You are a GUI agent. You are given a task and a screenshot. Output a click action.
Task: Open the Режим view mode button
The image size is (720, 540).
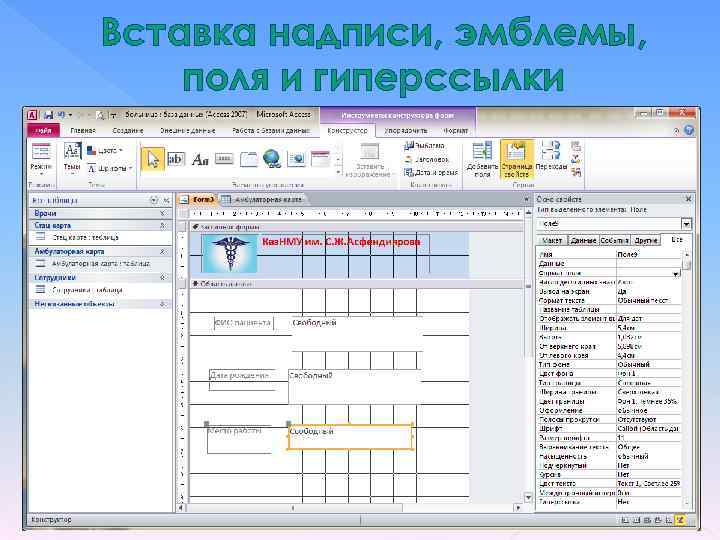[x=41, y=160]
